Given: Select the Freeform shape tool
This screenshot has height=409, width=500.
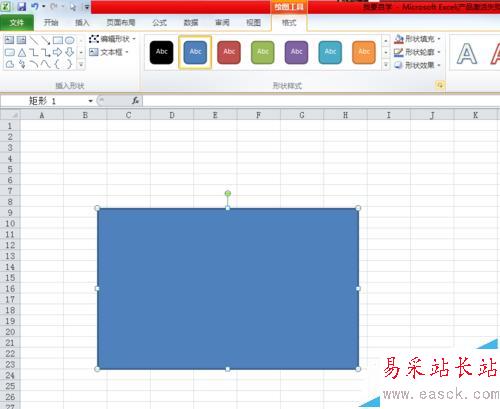Looking at the screenshot, I should [x=10, y=64].
